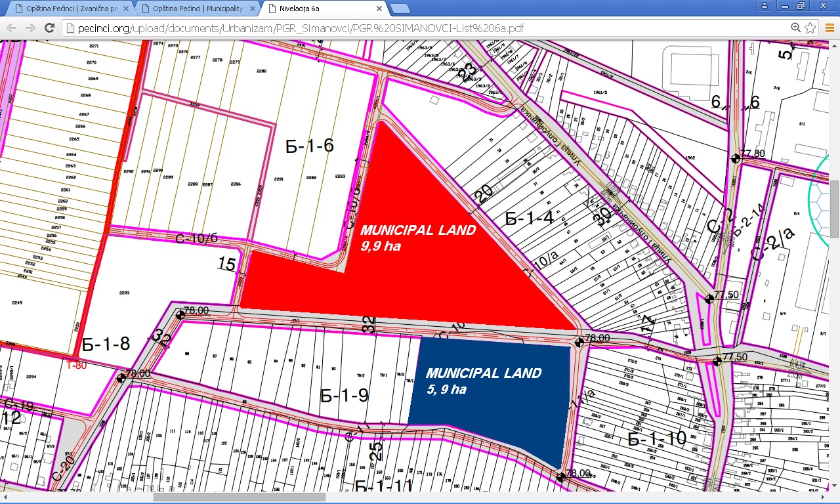Open the Chrome hamburger menu
This screenshot has width=840, height=504.
pos(829,28)
